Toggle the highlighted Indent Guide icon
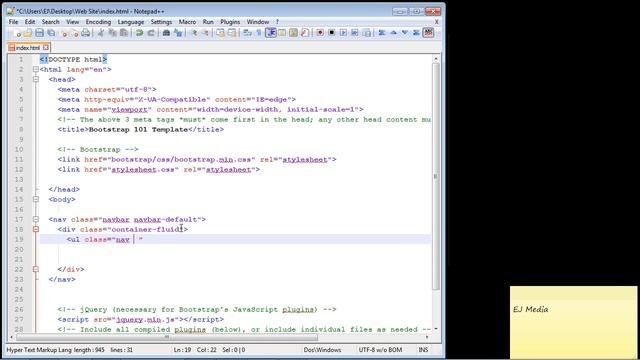The image size is (640, 360). pyautogui.click(x=271, y=33)
